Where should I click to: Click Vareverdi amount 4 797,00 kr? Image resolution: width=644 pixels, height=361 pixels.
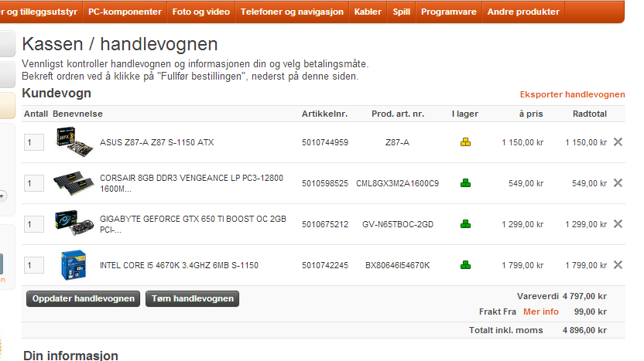point(584,296)
